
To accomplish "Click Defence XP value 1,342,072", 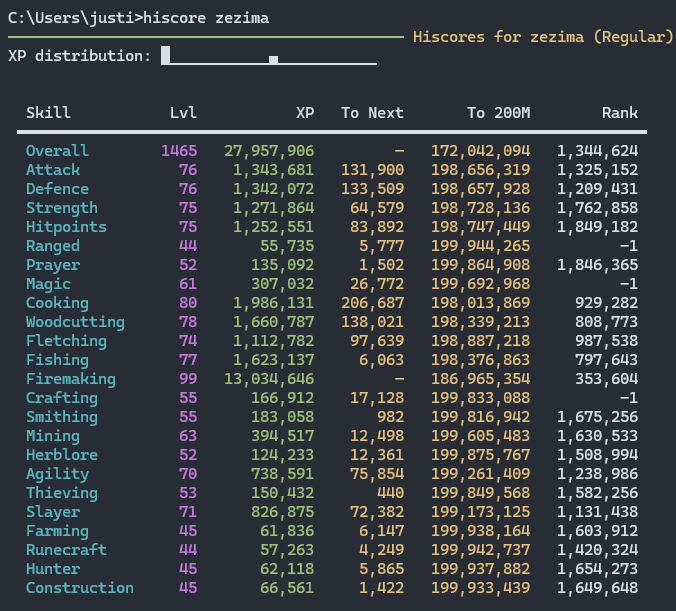I will click(273, 189).
